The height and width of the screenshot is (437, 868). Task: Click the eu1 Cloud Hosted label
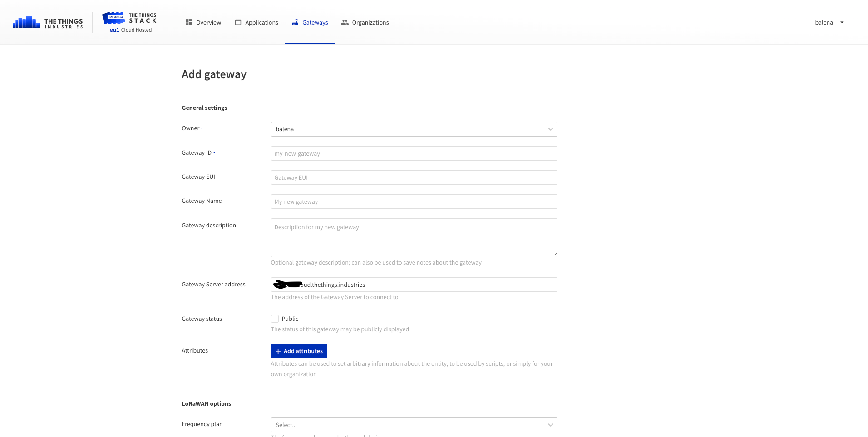tap(130, 30)
